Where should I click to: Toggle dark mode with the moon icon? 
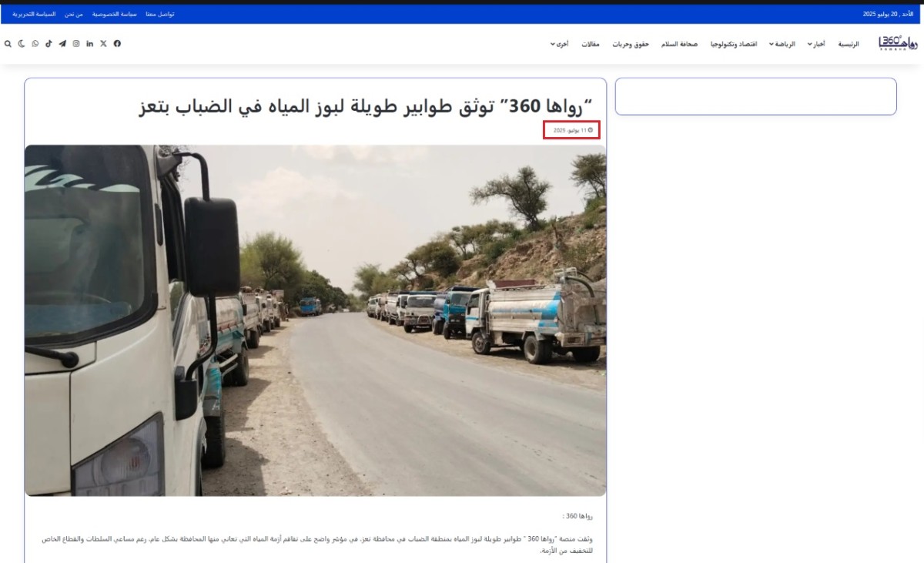click(x=21, y=44)
